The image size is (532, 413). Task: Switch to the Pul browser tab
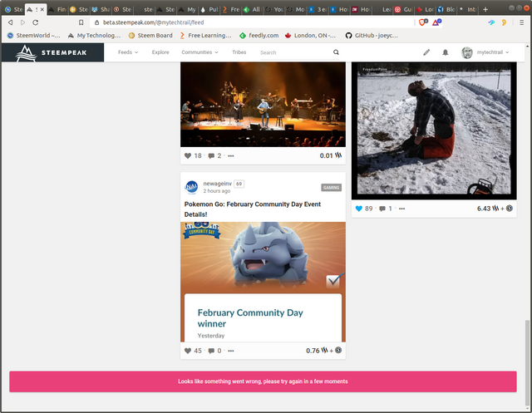pos(209,9)
